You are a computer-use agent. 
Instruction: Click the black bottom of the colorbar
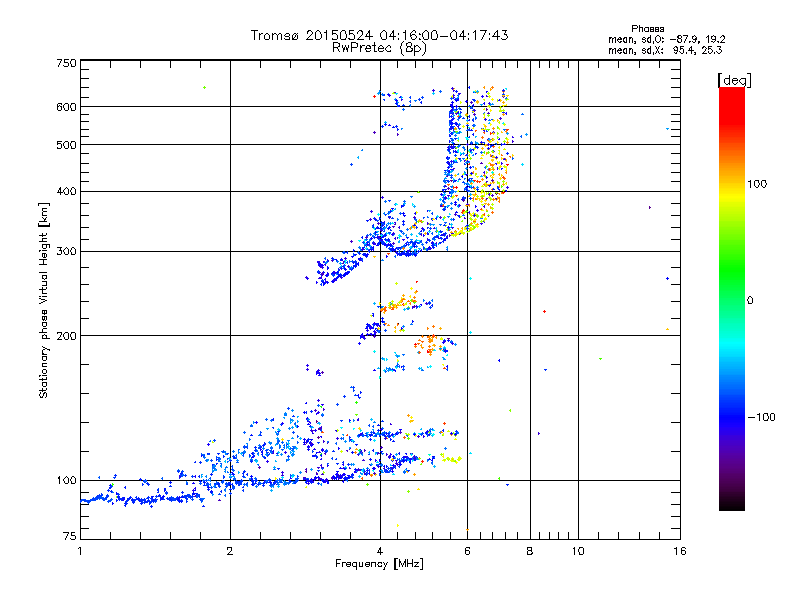pyautogui.click(x=732, y=505)
